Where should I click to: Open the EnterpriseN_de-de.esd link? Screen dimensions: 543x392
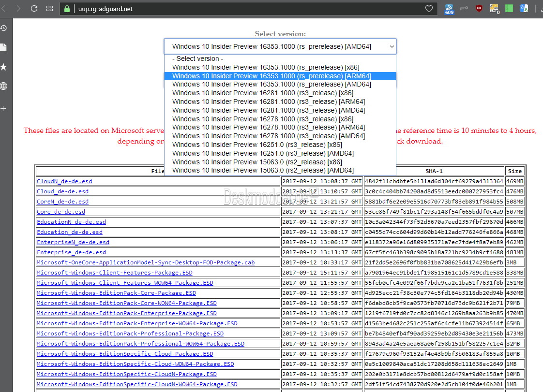click(73, 242)
